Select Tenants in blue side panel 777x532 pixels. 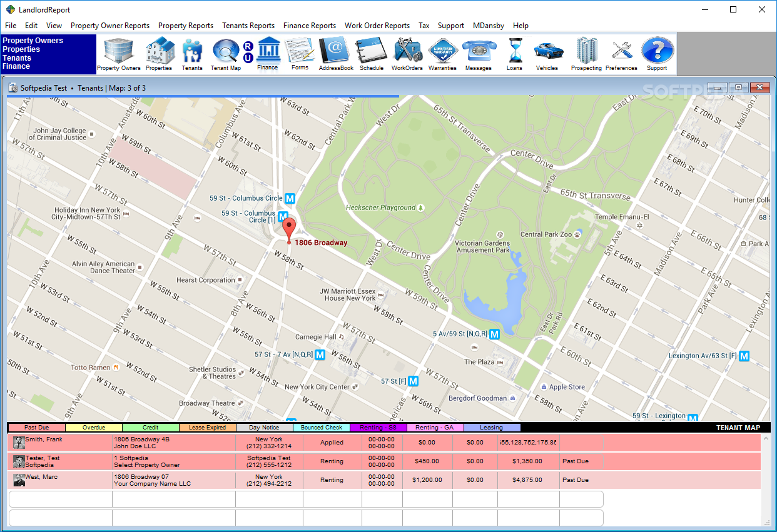(17, 58)
